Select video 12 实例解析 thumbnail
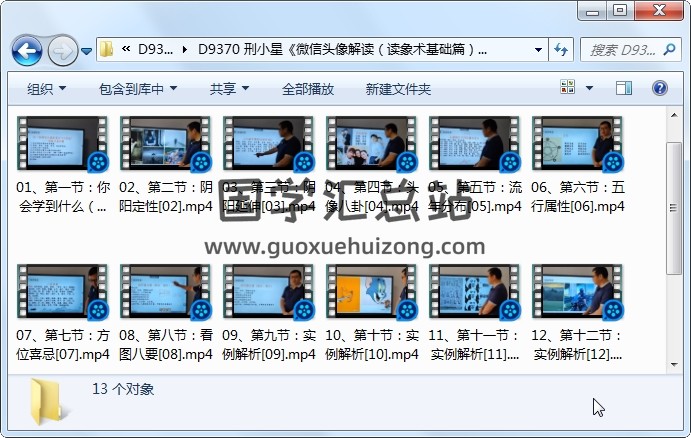Screen dimensions: 691x438 pos(578,292)
